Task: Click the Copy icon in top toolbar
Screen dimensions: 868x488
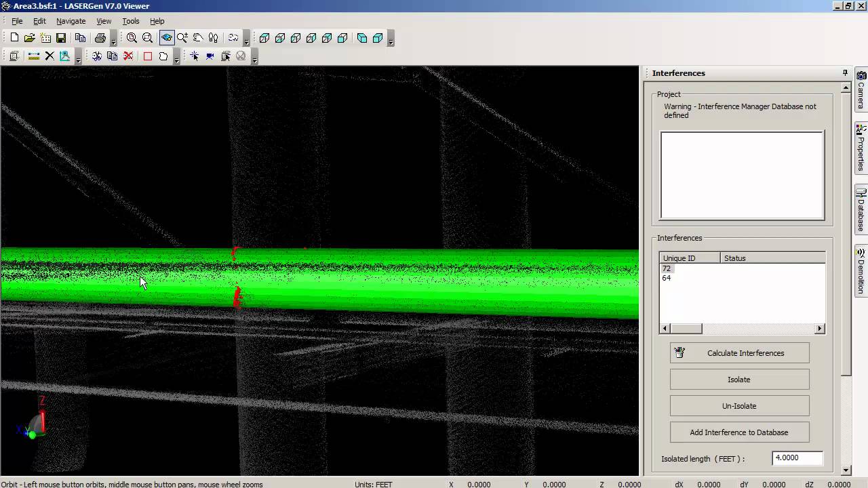Action: (80, 38)
